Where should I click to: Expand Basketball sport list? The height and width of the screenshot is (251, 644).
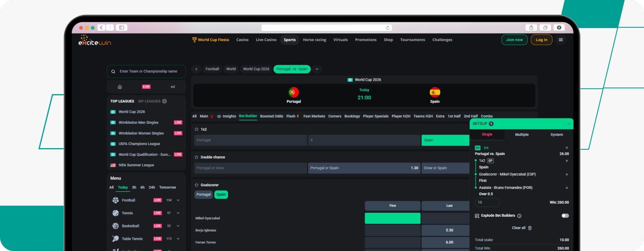coord(178,226)
